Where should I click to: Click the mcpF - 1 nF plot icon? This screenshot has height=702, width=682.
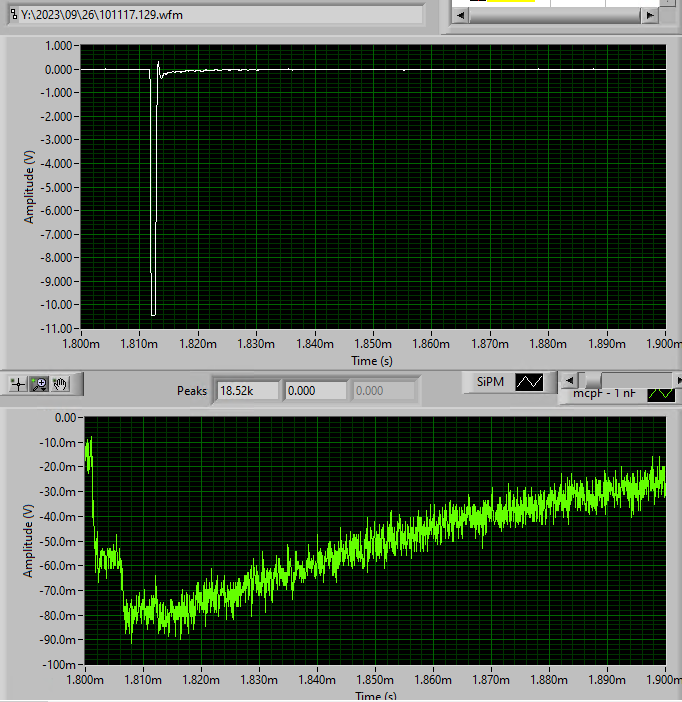point(661,394)
